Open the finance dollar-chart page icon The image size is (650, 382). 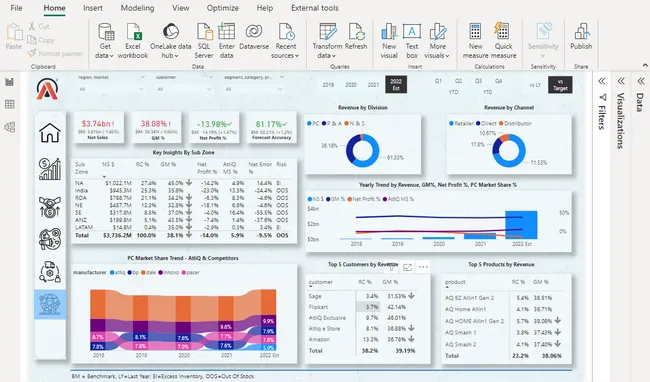coord(50,169)
